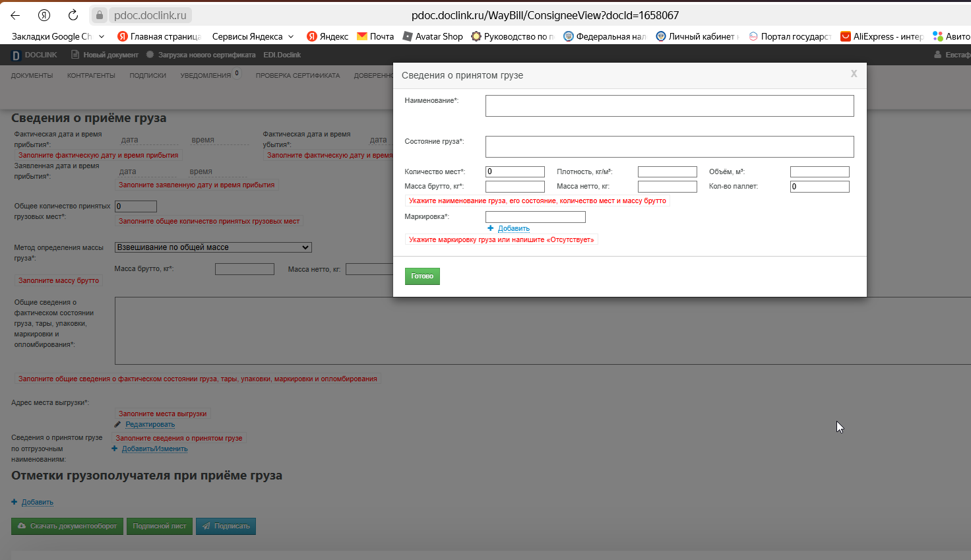The image size is (971, 560).
Task: Click the Загрузка нового сертификата icon
Action: tap(150, 55)
